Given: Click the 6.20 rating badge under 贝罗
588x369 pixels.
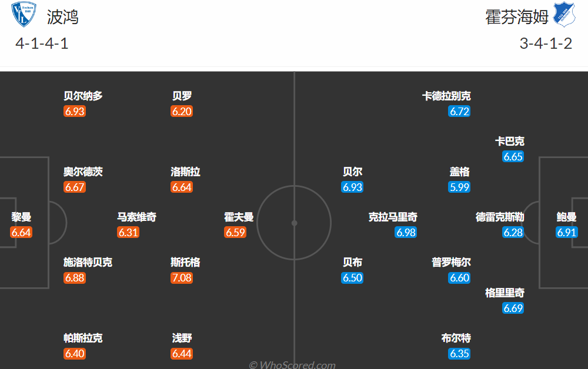Looking at the screenshot, I should pyautogui.click(x=182, y=111).
